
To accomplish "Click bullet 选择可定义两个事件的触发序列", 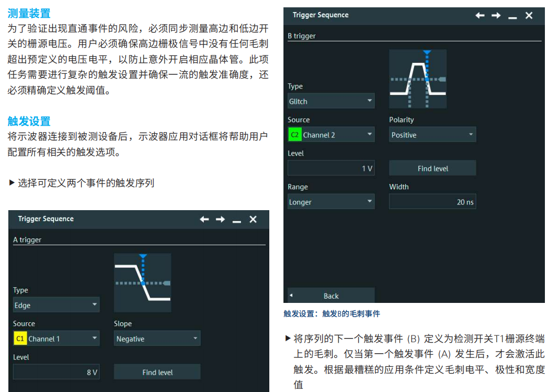I will [82, 183].
